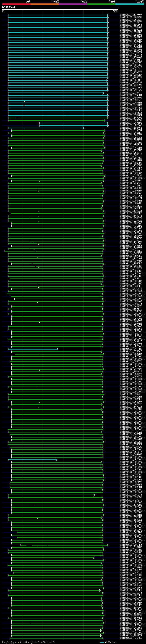
Task: Select the UniRef100_B6JXL3 label
Action: (x=131, y=618)
